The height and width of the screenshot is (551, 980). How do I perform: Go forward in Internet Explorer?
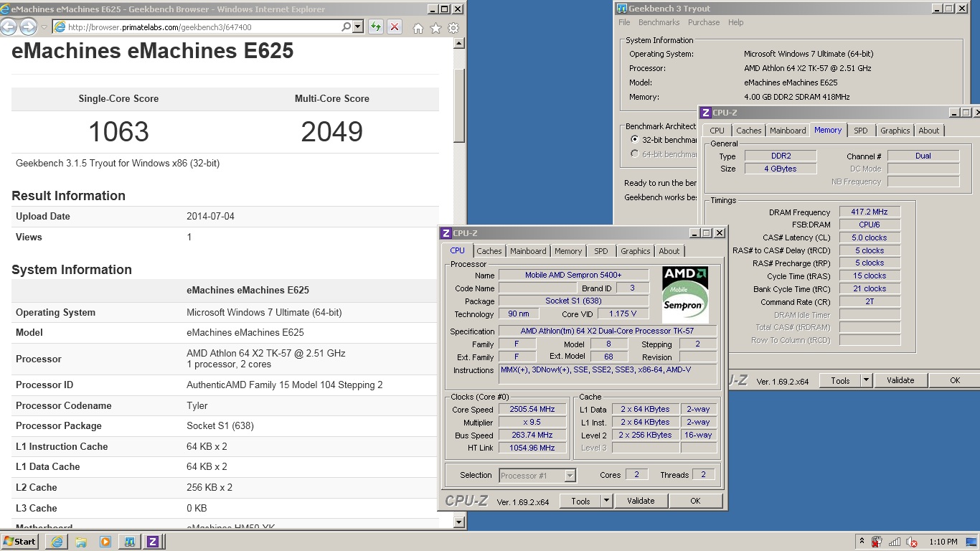coord(28,27)
